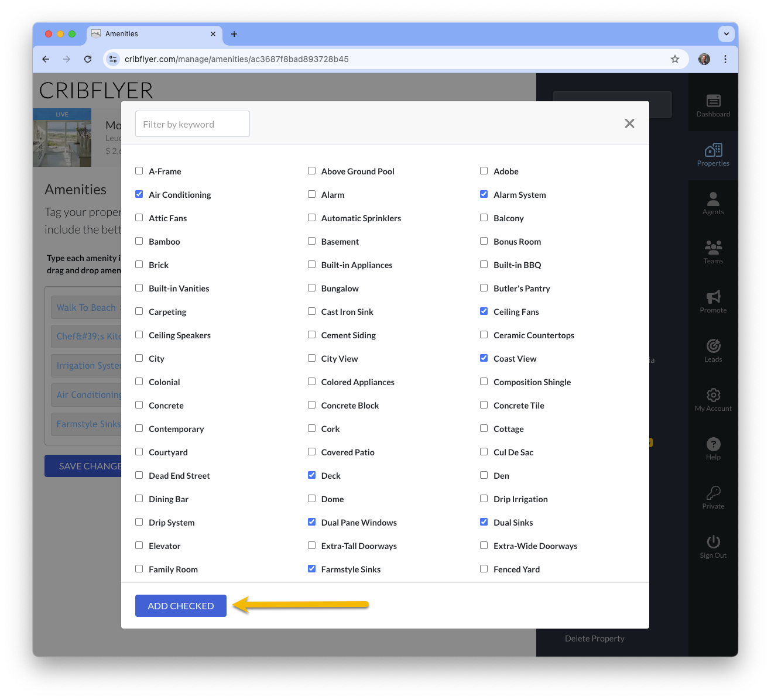The width and height of the screenshot is (771, 700).
Task: Close the amenities dialog with X
Action: coord(629,123)
